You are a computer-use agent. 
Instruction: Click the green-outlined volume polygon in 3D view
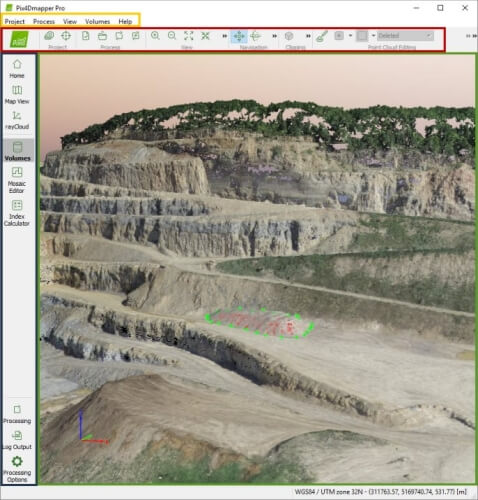point(259,323)
